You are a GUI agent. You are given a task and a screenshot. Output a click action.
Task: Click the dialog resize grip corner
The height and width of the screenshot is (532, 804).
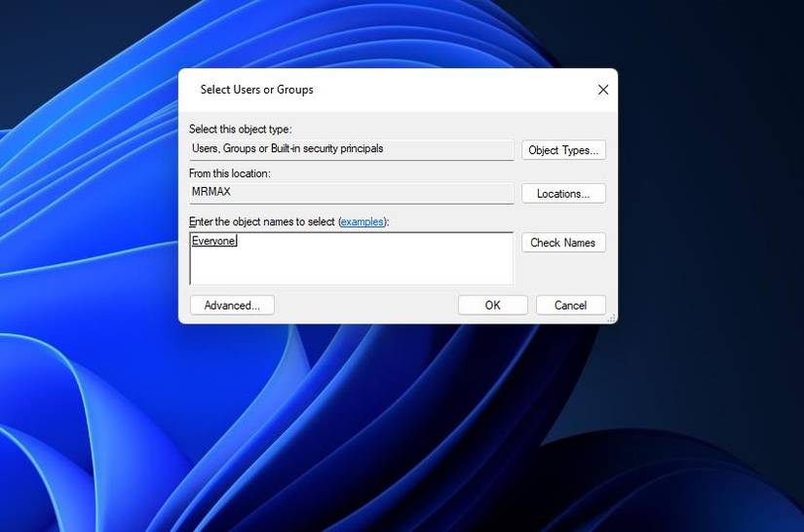pyautogui.click(x=611, y=319)
